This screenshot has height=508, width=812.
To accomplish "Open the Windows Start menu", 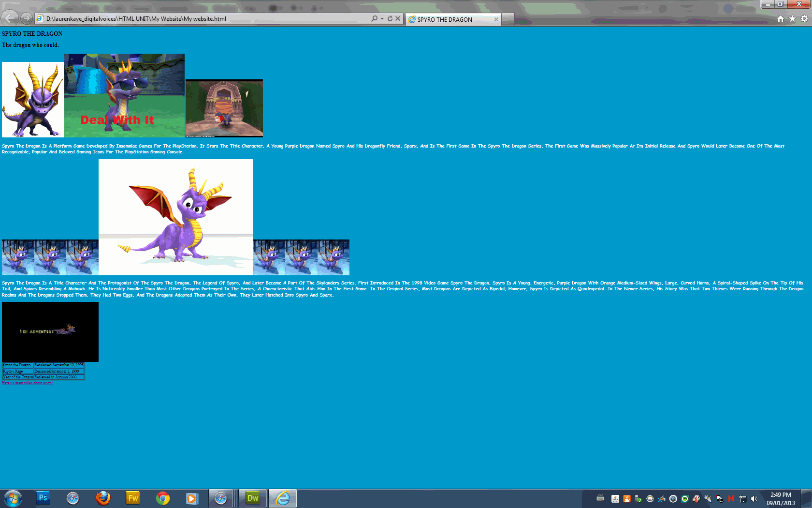I will (13, 498).
